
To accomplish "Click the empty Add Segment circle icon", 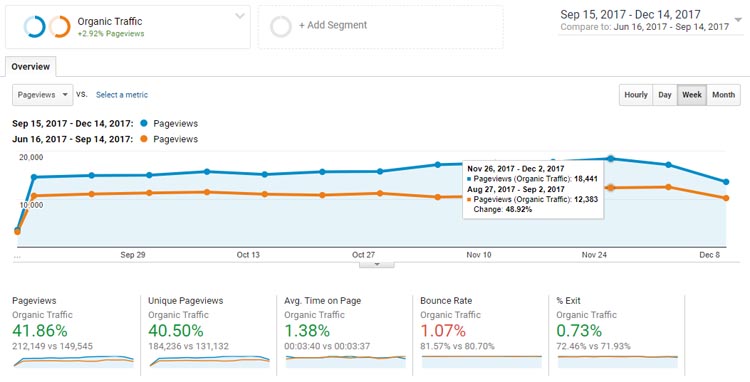I will tap(280, 27).
